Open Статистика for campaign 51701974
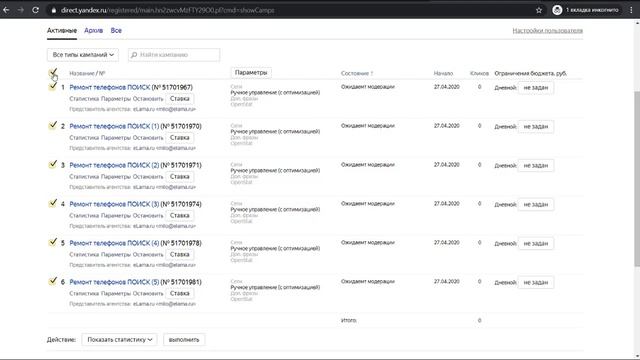 84,216
